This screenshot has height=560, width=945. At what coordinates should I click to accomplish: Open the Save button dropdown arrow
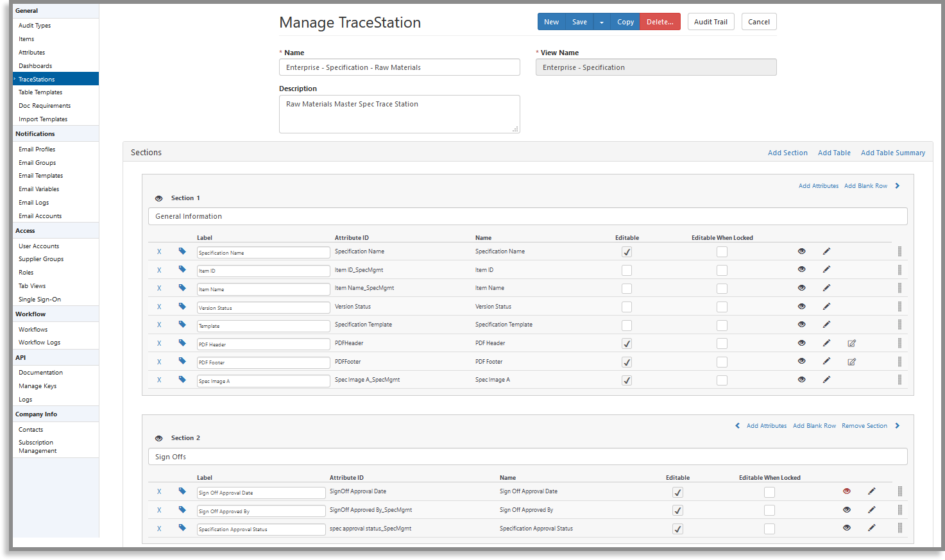[x=602, y=22]
